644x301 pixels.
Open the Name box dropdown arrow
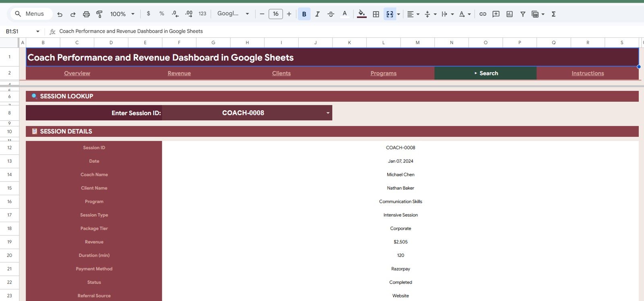tap(38, 31)
